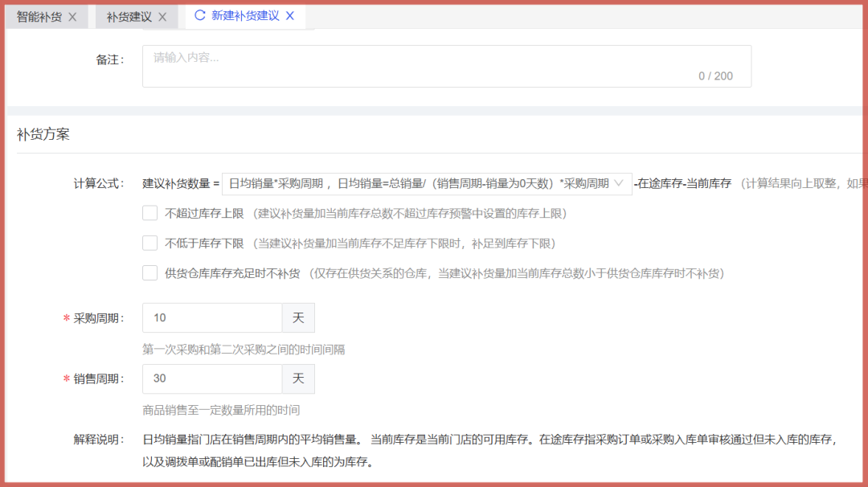
Task: Enable 不超过库存上限 checkbox
Action: (x=149, y=213)
